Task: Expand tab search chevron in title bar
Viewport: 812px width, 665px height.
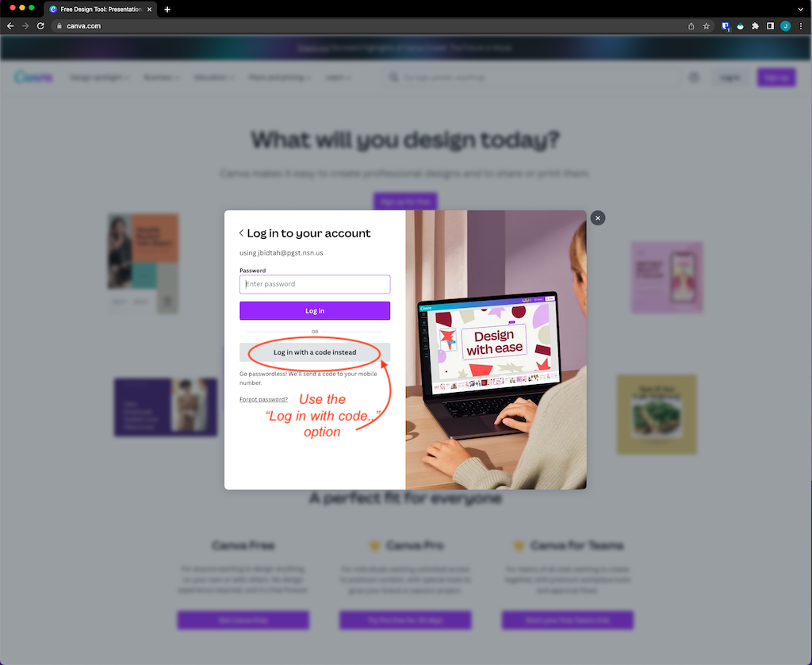Action: coord(801,10)
